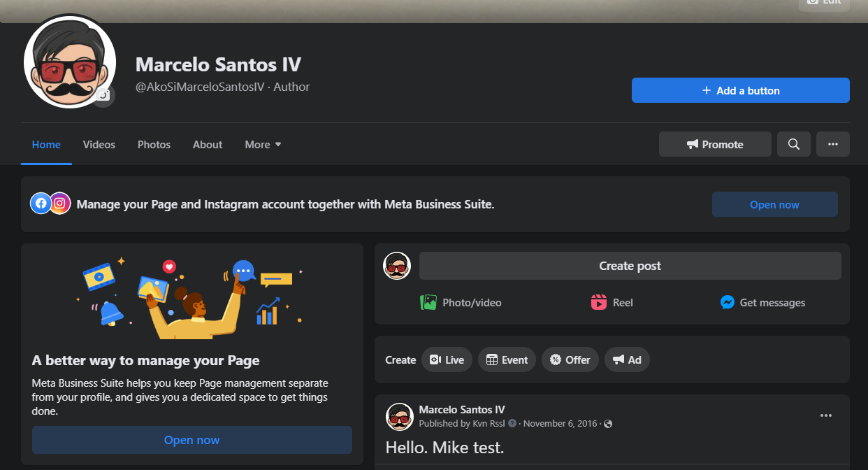Expand the More dropdown menu
This screenshot has width=868, height=470.
(x=263, y=145)
